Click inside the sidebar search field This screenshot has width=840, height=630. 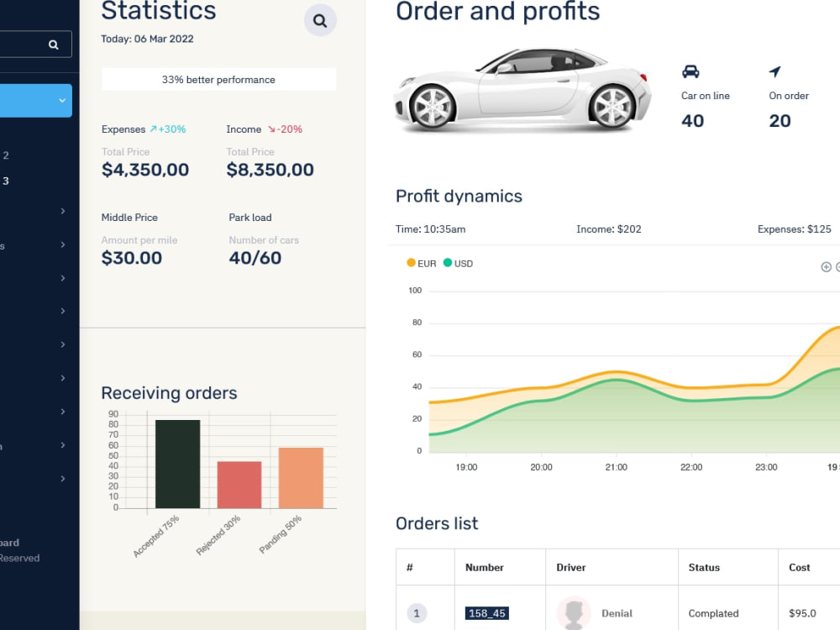point(35,45)
